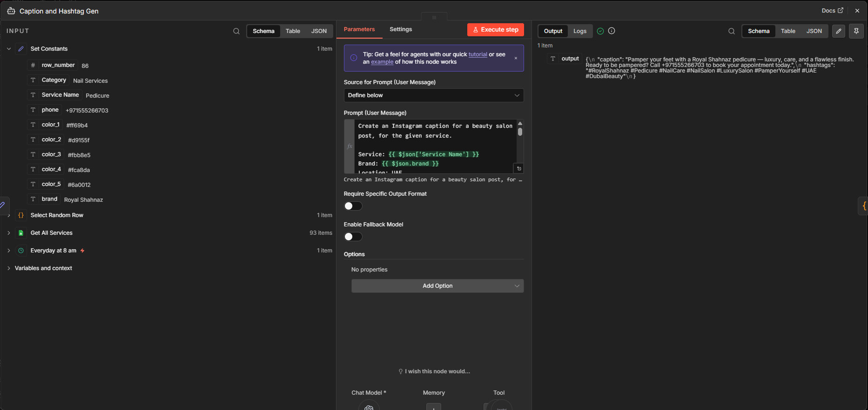Viewport: 868px width, 410px height.
Task: Pin the output data
Action: [856, 31]
